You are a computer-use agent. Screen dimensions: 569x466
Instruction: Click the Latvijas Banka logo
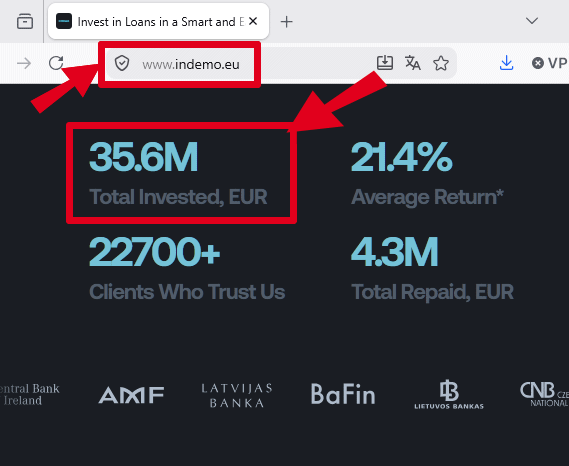point(237,395)
